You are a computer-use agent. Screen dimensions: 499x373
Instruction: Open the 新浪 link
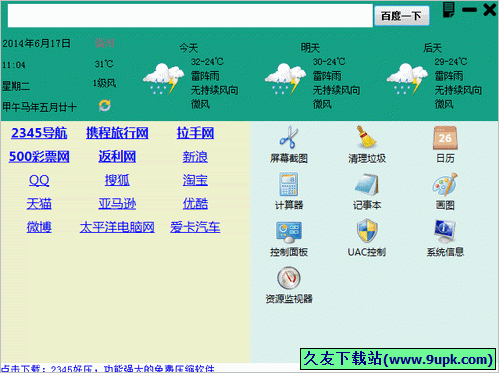click(x=195, y=157)
